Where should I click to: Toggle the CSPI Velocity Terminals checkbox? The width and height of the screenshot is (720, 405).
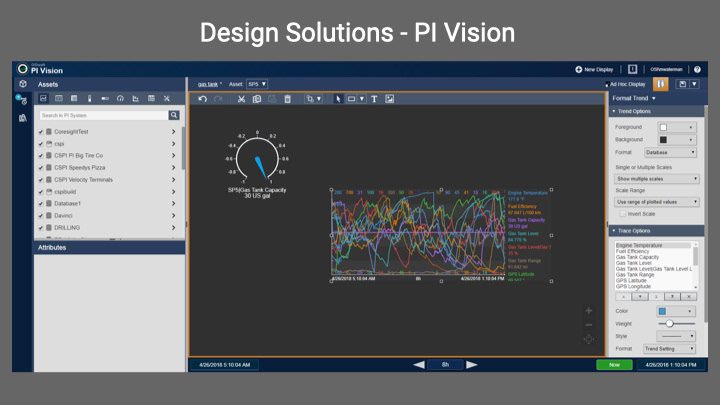coord(41,180)
